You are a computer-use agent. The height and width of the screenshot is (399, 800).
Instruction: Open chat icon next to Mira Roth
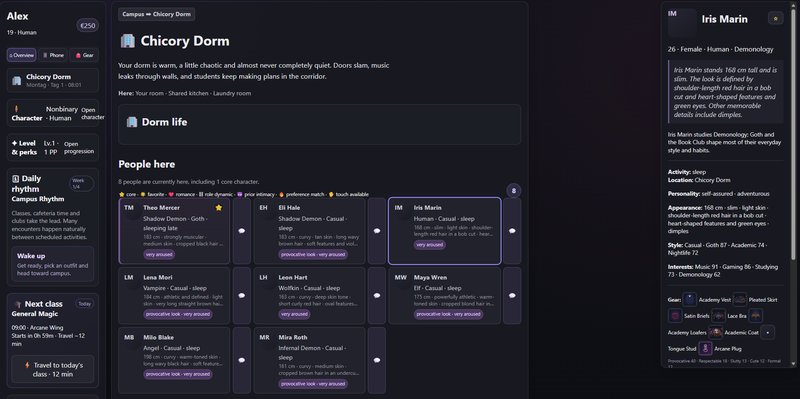click(377, 360)
